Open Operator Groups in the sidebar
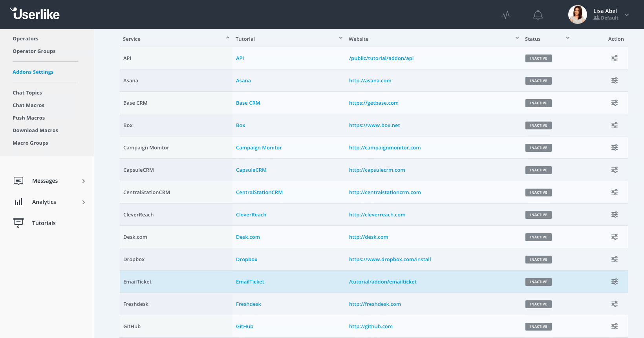The height and width of the screenshot is (338, 644). tap(34, 51)
